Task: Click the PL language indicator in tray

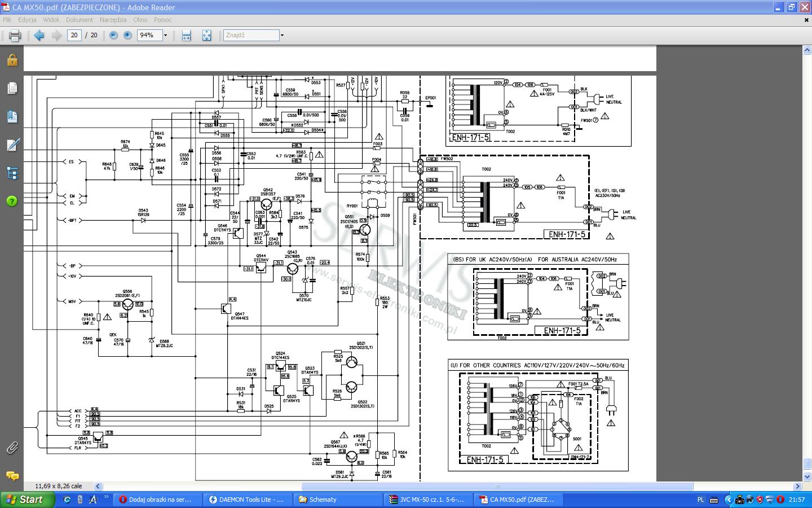Action: [701, 500]
